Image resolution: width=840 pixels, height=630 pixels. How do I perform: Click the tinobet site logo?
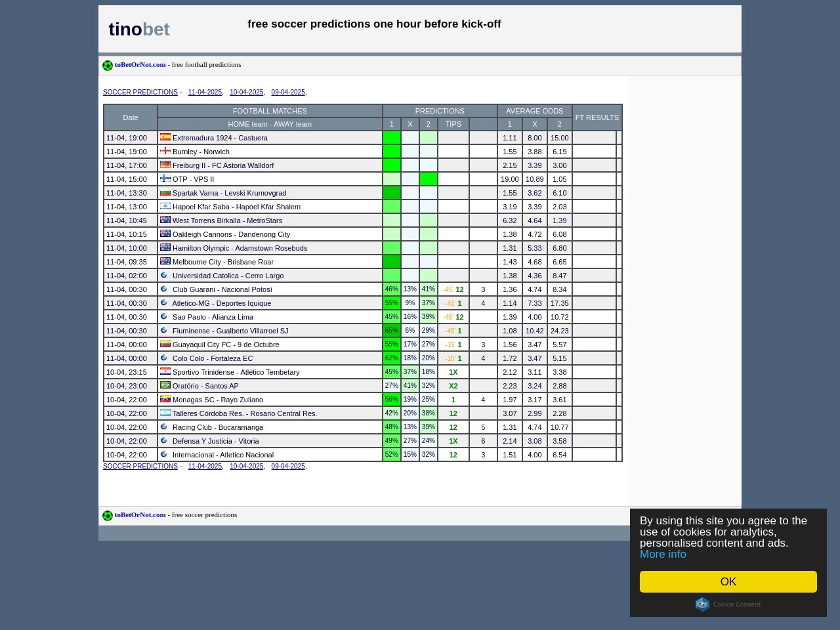tap(139, 30)
